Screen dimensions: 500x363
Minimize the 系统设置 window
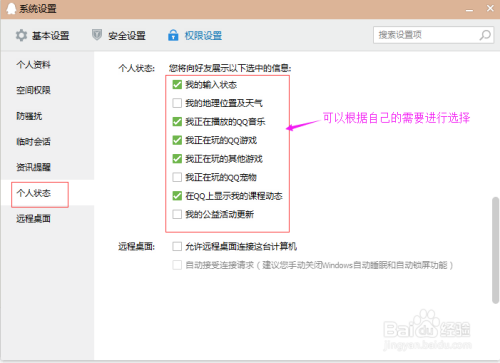pos(469,9)
